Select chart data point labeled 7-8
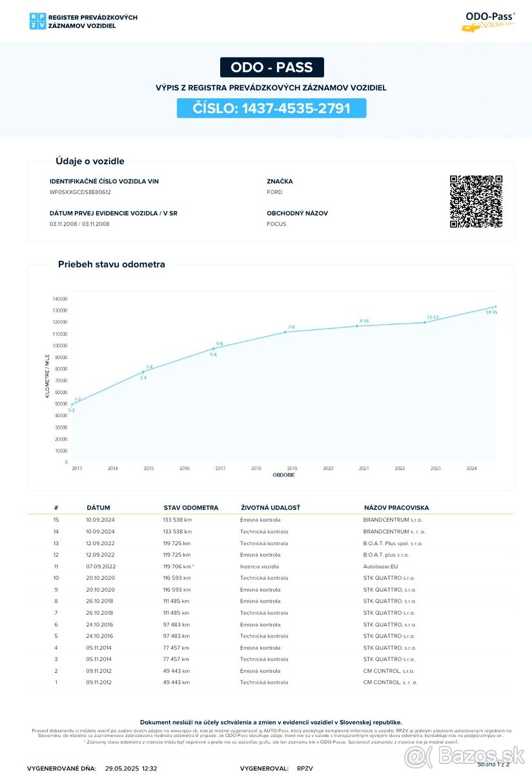The image size is (532, 775). [286, 332]
